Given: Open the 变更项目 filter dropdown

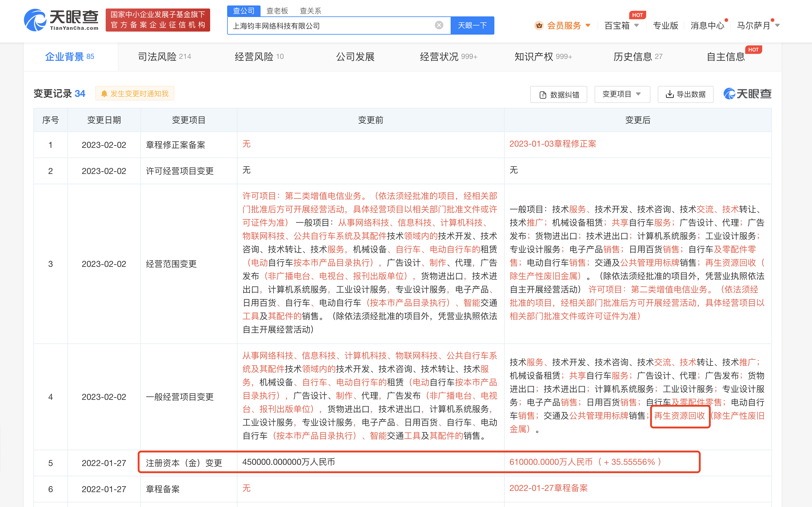Looking at the screenshot, I should [622, 94].
